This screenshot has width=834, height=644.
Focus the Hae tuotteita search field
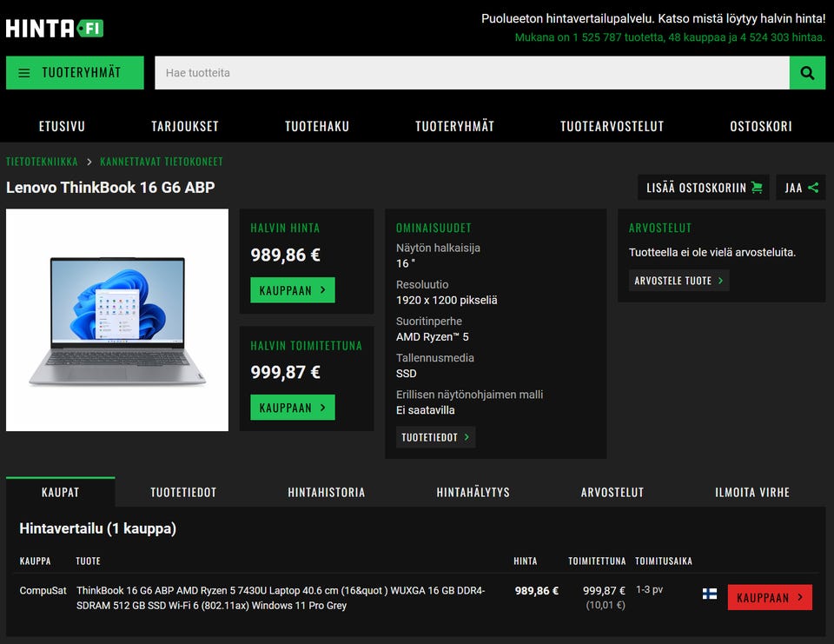tap(472, 73)
